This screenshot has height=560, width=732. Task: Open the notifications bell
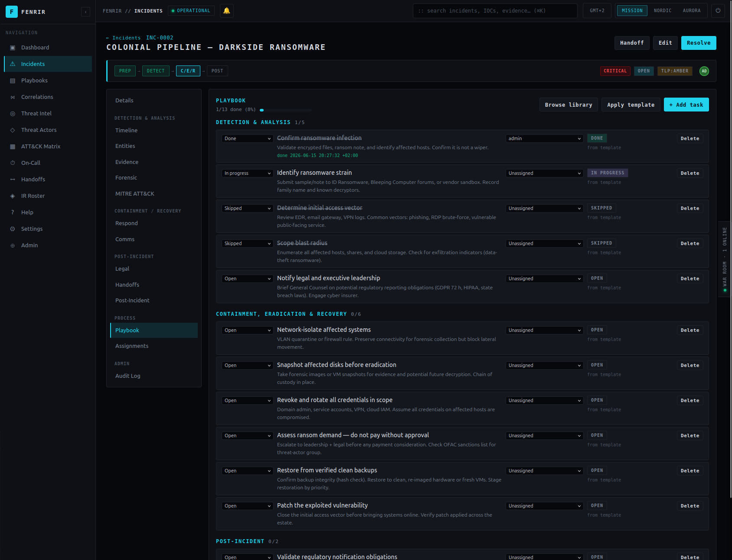[x=227, y=11]
